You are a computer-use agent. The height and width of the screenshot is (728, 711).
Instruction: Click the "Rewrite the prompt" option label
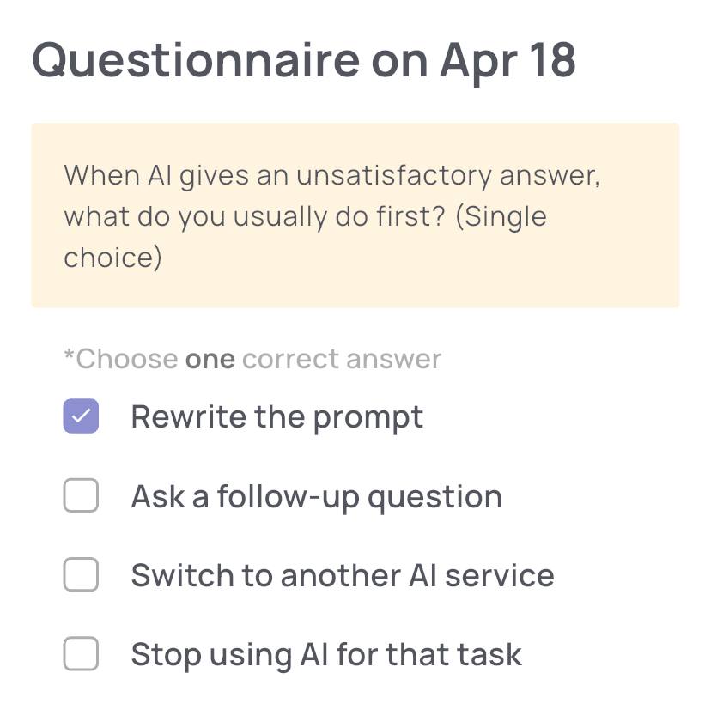(x=276, y=416)
